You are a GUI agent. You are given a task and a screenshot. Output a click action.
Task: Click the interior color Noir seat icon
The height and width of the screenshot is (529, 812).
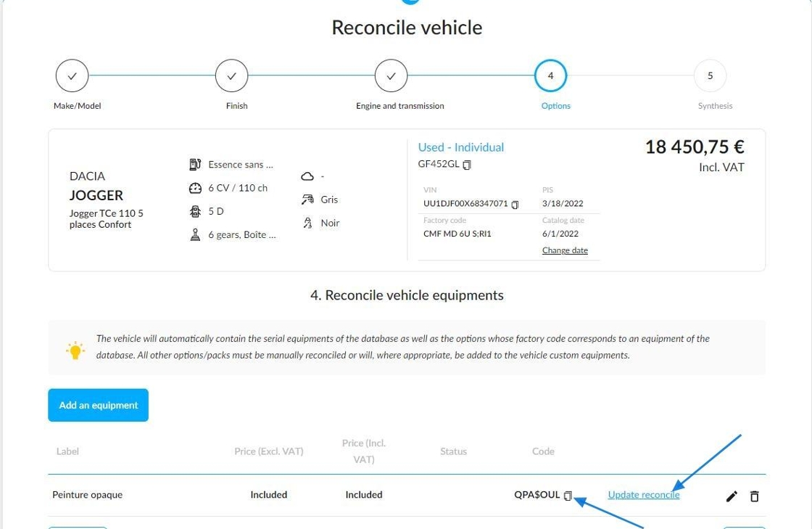307,223
